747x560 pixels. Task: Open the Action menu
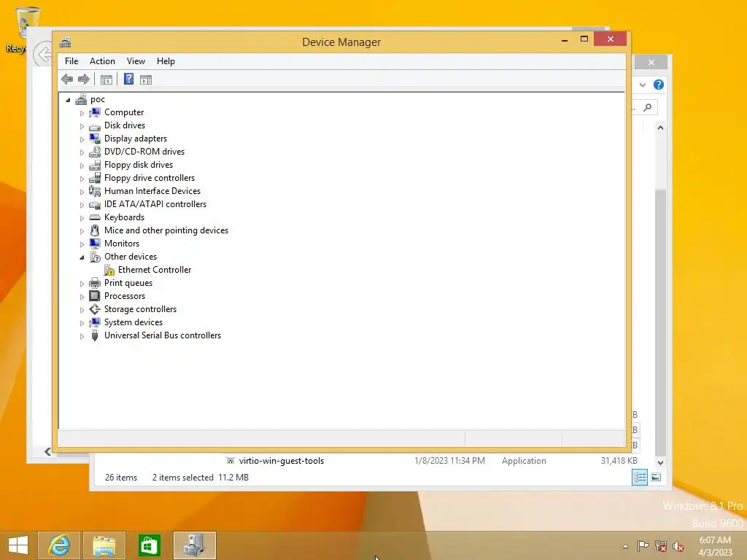pos(102,61)
